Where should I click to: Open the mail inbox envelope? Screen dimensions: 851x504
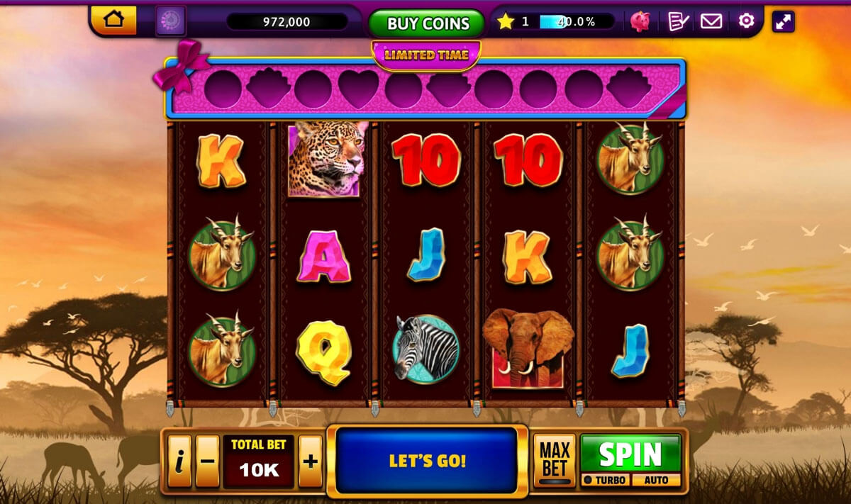[711, 21]
